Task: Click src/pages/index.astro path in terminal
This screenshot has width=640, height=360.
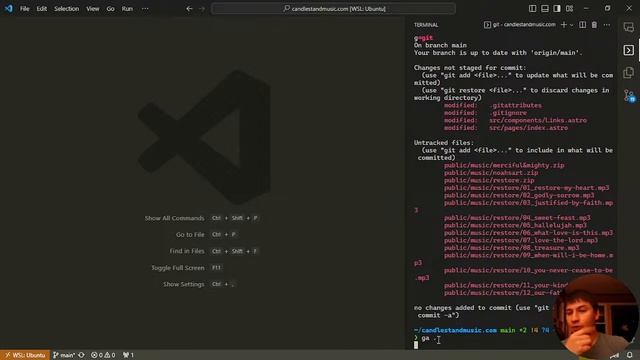Action: coord(529,128)
